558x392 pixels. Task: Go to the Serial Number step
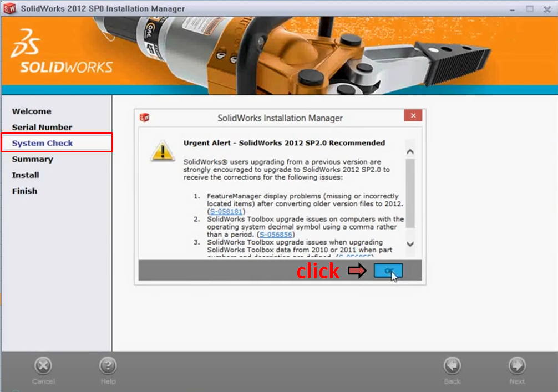click(x=42, y=128)
